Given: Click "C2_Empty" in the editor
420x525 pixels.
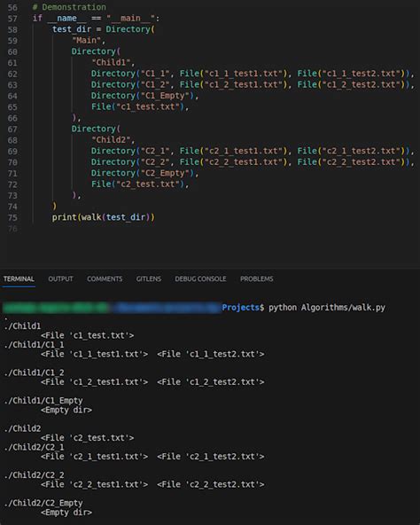Looking at the screenshot, I should 165,173.
